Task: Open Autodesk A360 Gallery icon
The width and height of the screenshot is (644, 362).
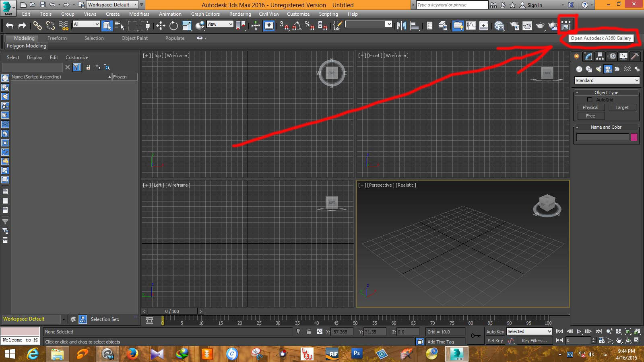Action: pos(566,26)
